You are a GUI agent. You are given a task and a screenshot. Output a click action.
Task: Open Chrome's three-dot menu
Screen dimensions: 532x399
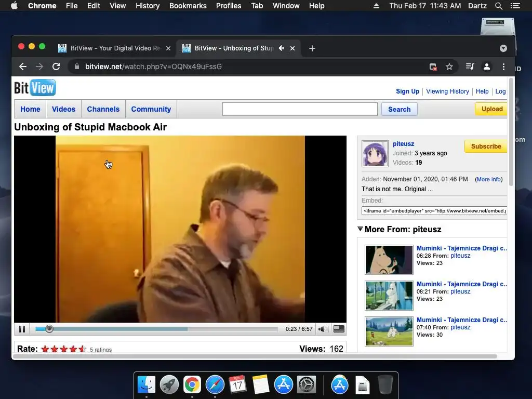[x=503, y=66]
